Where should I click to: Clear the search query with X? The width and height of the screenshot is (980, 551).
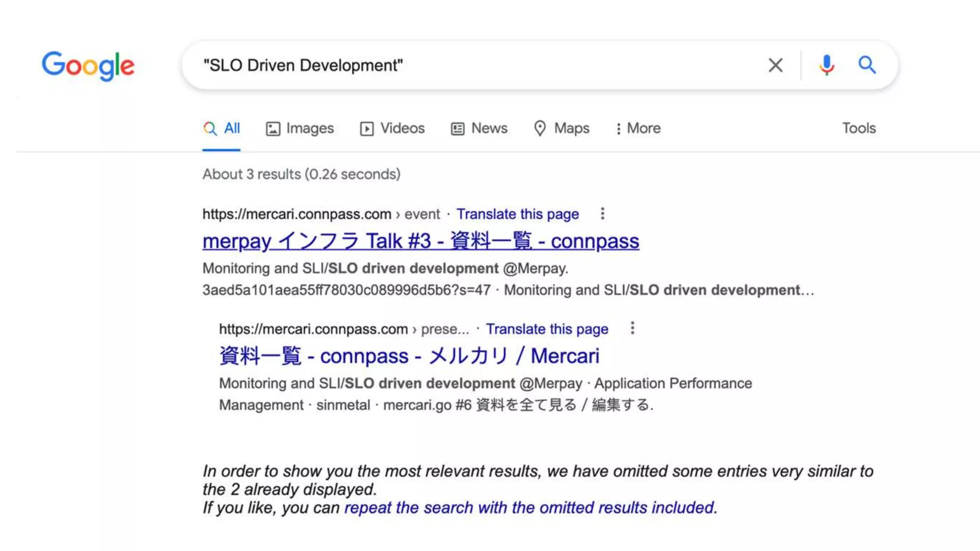pos(775,65)
